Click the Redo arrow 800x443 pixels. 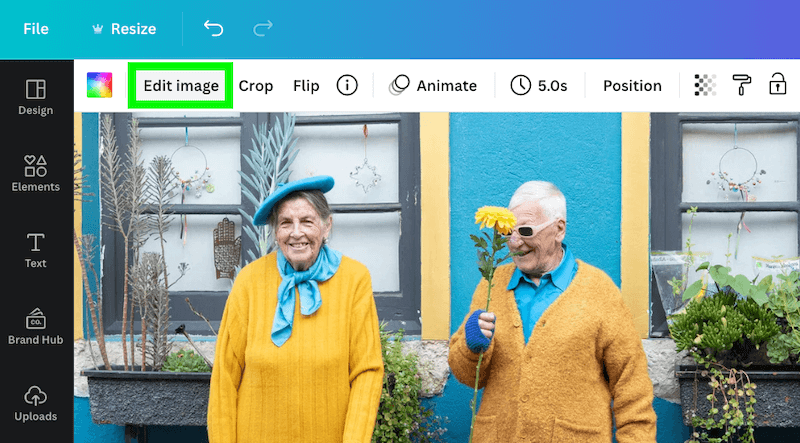[x=263, y=29]
